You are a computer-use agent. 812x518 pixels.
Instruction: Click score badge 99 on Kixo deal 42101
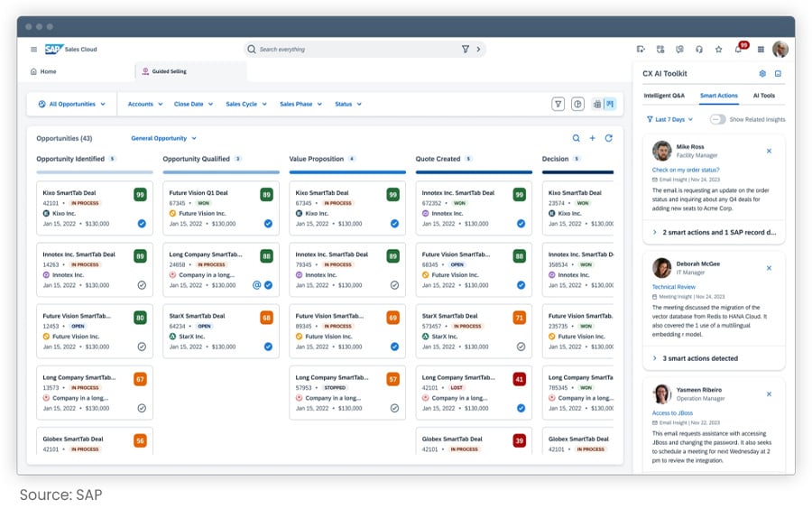coord(140,195)
